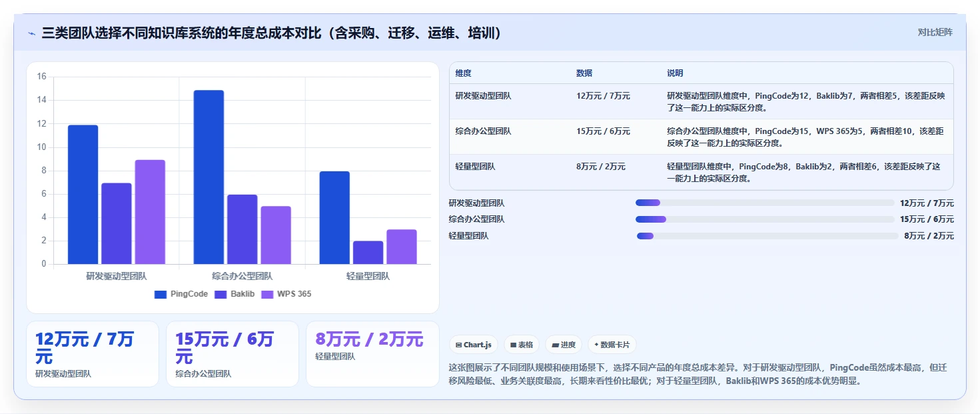This screenshot has width=980, height=414.
Task: Select the 进度 tag
Action: pos(564,345)
